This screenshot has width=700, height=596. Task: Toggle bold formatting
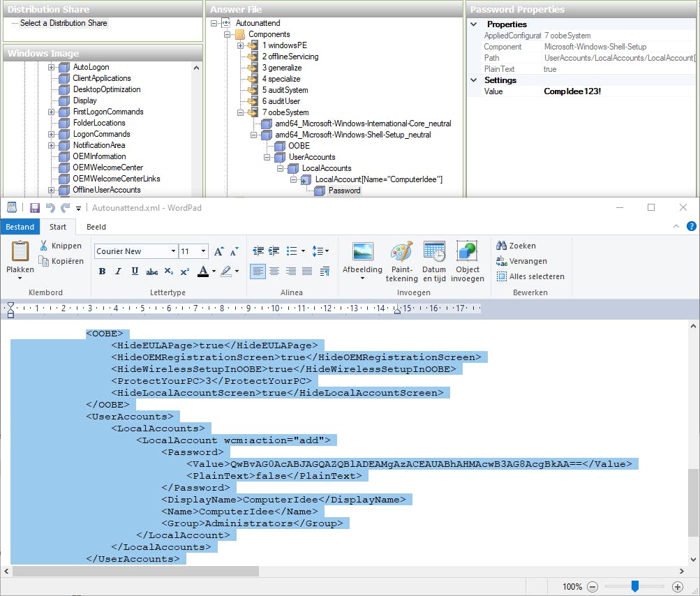(x=103, y=271)
